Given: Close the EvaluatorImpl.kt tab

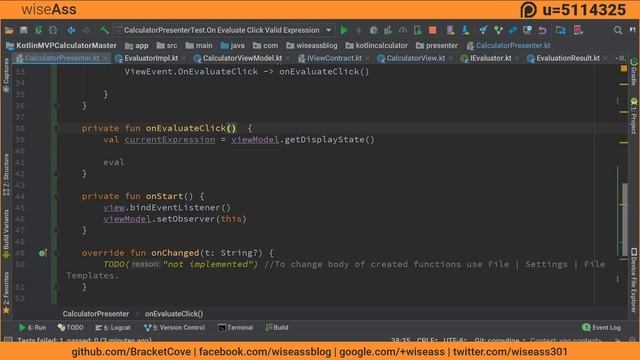Looking at the screenshot, I should click(x=184, y=59).
